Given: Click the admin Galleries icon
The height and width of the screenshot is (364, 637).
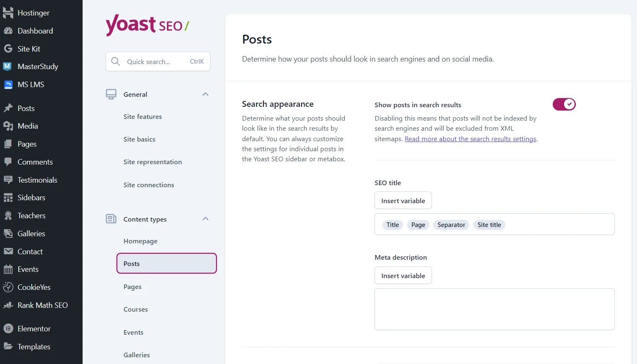Looking at the screenshot, I should 8,234.
